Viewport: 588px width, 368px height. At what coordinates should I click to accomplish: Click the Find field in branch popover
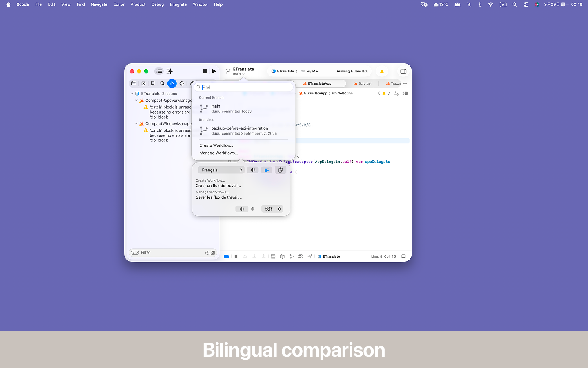tap(243, 87)
